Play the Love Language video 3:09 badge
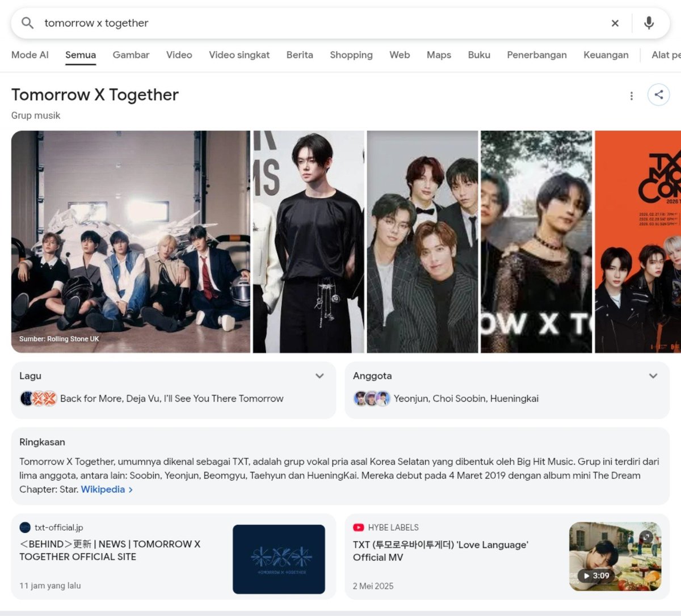The width and height of the screenshot is (681, 616). click(596, 576)
